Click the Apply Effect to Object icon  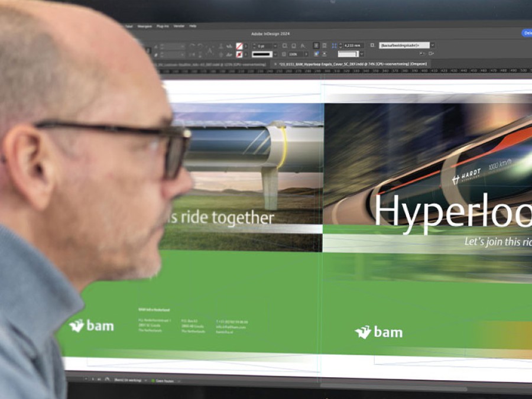(285, 46)
